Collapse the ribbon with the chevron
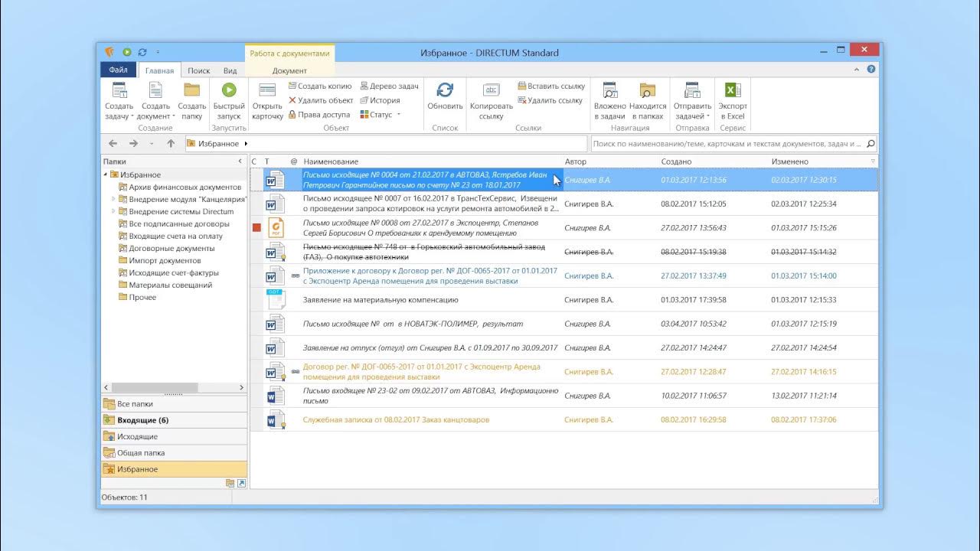This screenshot has width=980, height=551. [858, 69]
